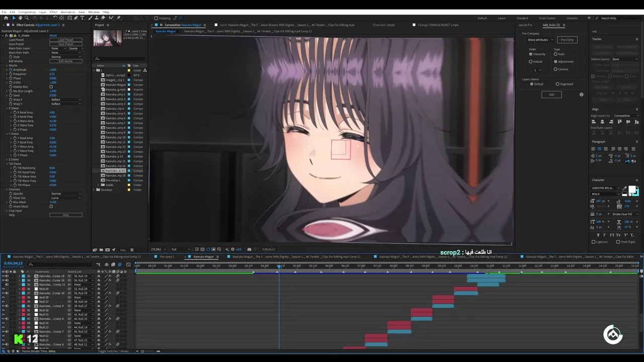This screenshot has width=644, height=362.
Task: Switch to the Libraries workspace
Action: pyautogui.click(x=572, y=18)
